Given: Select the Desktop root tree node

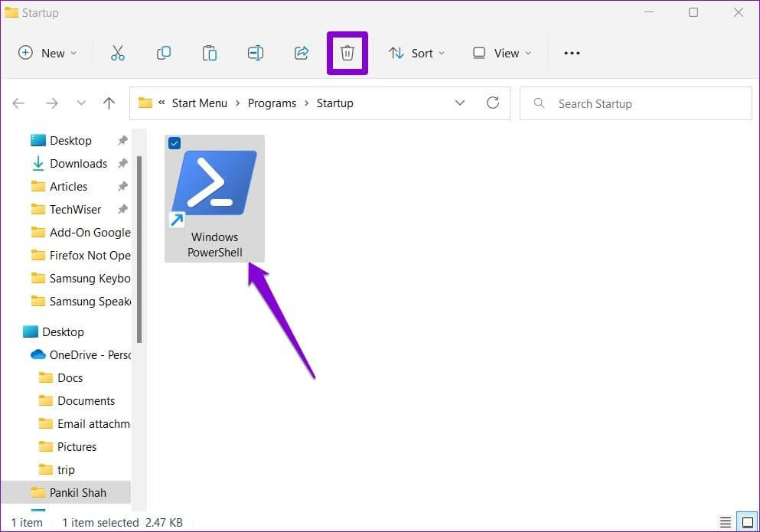Looking at the screenshot, I should pos(63,331).
